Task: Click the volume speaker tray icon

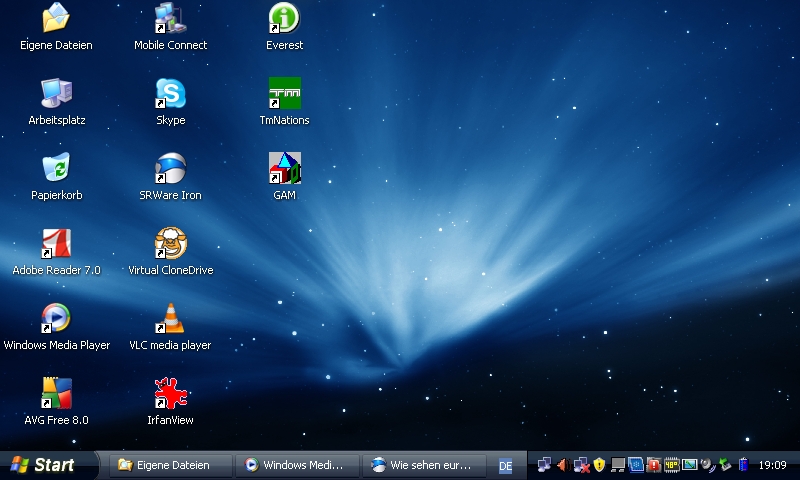Action: click(562, 465)
